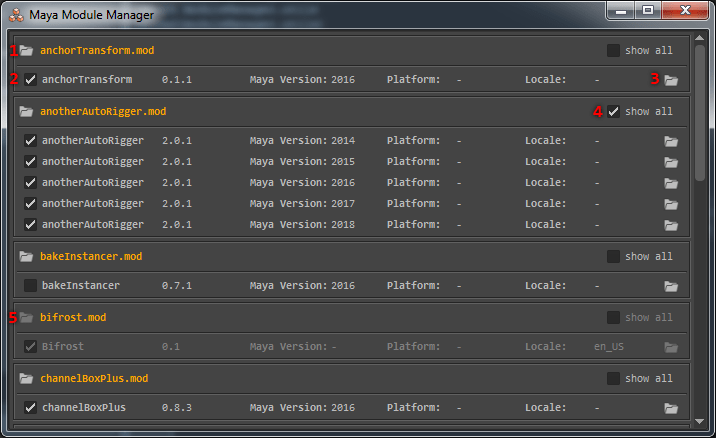Uncheck anotherAutoRigger for Maya Version 2014
The width and height of the screenshot is (716, 438).
coord(30,141)
